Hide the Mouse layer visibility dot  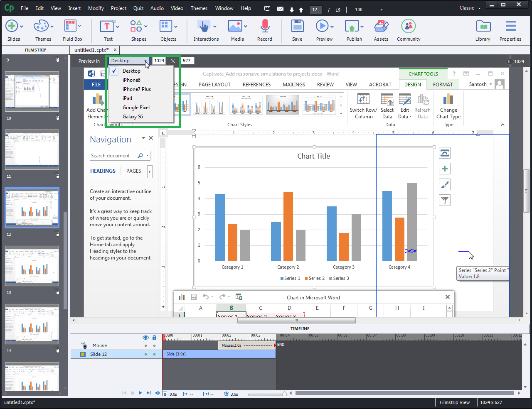click(145, 345)
